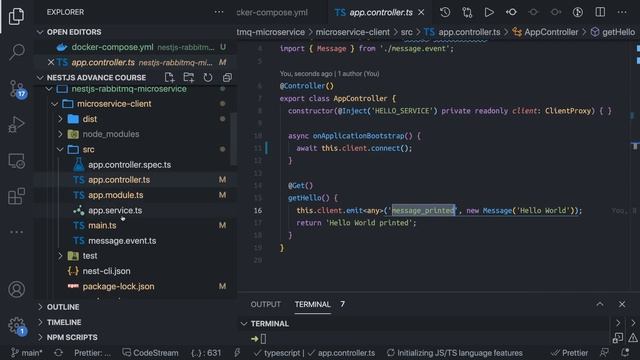Click Initializing JS/TS language features status
640x360 pixels.
[454, 353]
